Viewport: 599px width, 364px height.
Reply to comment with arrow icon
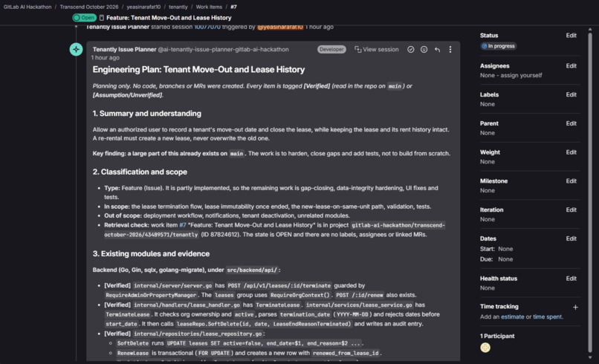point(437,49)
